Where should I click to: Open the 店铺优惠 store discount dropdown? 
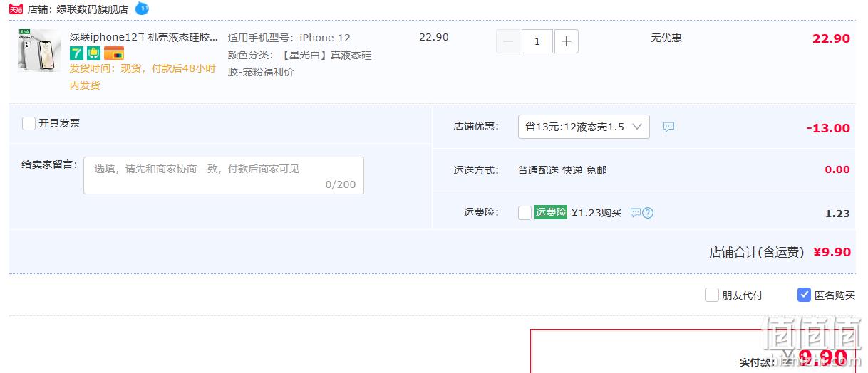(584, 127)
